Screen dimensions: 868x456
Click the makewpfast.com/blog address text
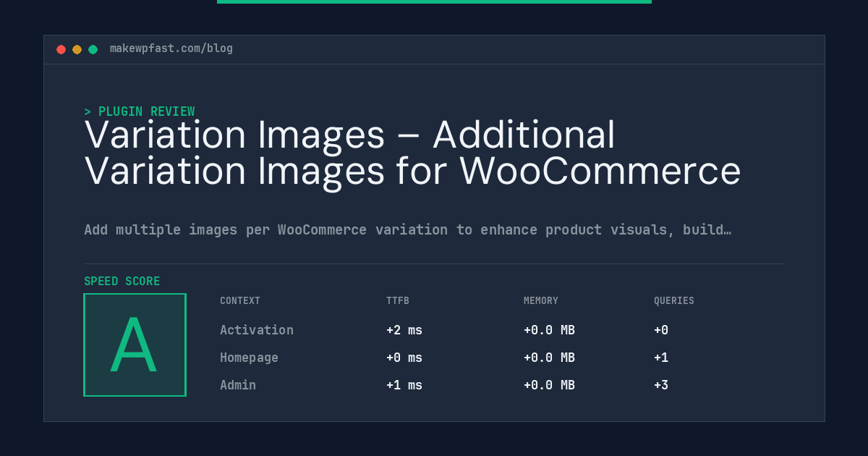click(x=171, y=48)
